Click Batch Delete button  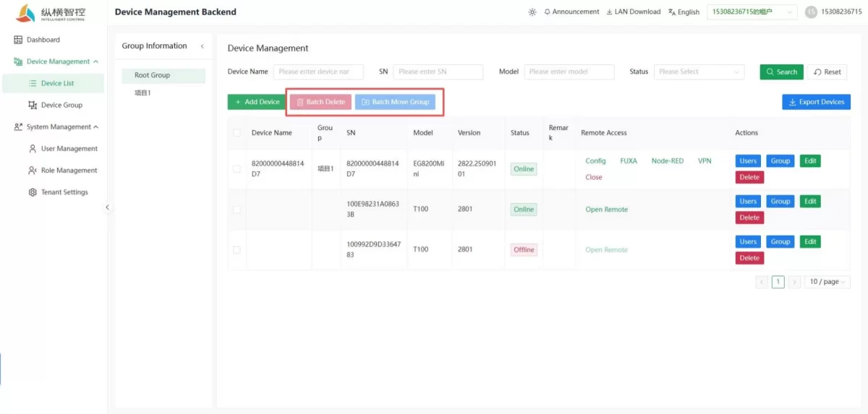tap(320, 102)
